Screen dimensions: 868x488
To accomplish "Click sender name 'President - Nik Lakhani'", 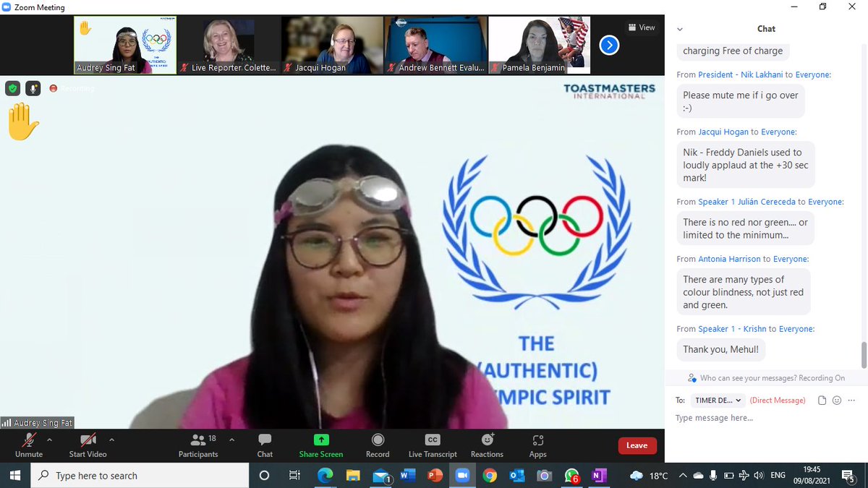I will point(741,74).
